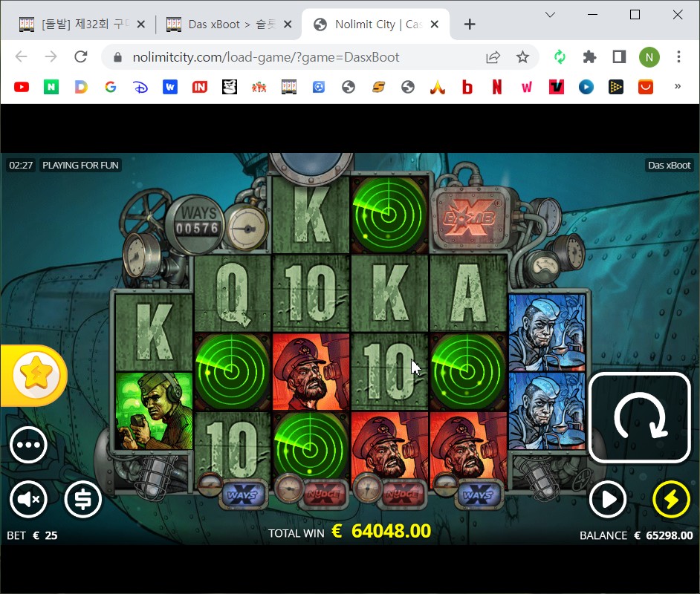Viewport: 700px width, 594px height.
Task: Open the blue W bookmark
Action: coord(170,87)
